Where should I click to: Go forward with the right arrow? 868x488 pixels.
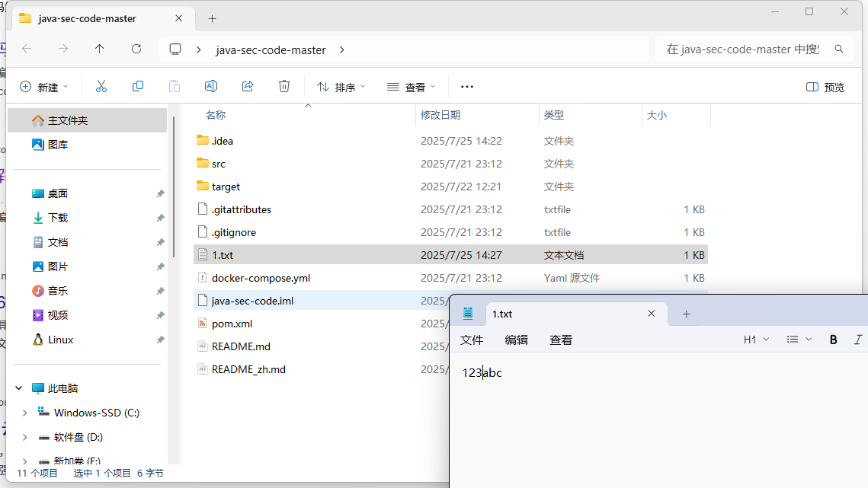[63, 49]
